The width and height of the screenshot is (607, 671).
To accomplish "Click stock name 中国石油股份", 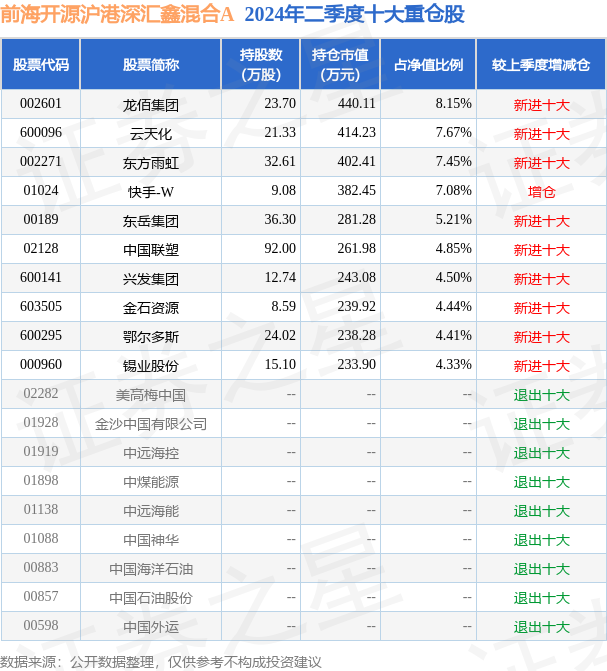I will (x=151, y=598).
